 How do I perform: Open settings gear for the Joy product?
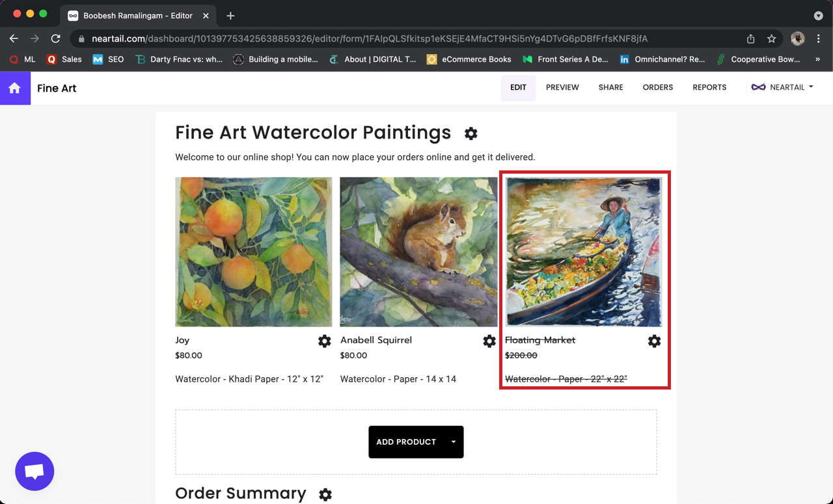point(324,341)
